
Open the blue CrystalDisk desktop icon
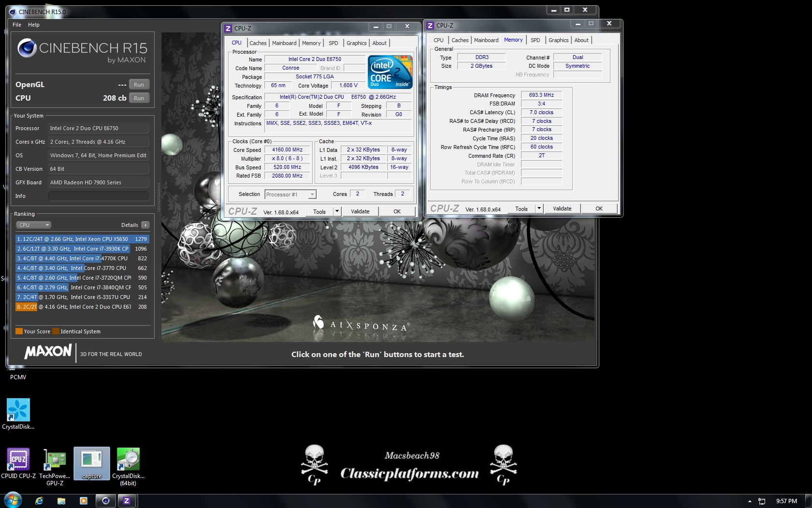point(18,414)
